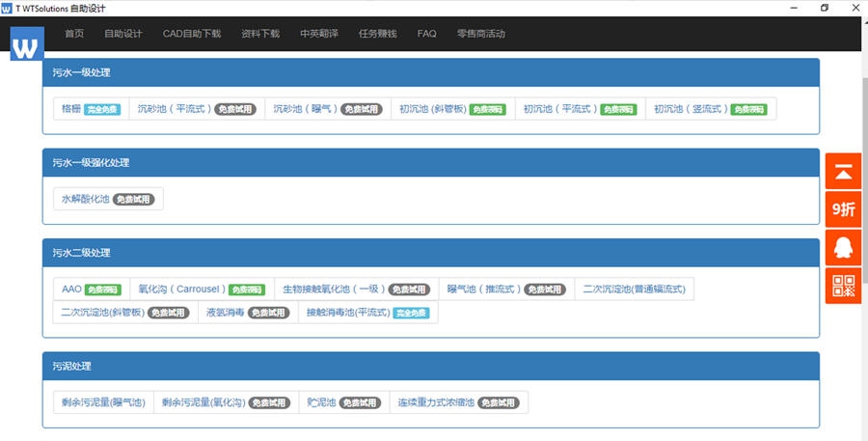Select 初沉池（平流式）module
This screenshot has height=441, width=868.
click(581, 109)
